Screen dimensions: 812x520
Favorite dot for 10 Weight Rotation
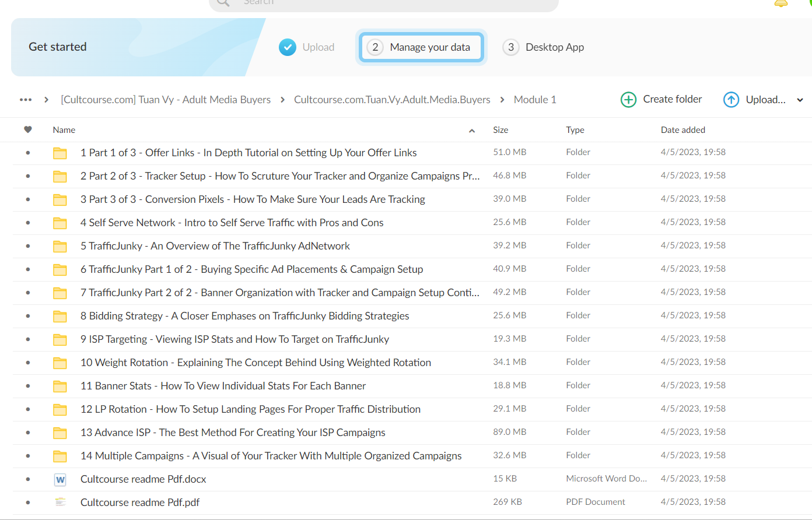(28, 363)
